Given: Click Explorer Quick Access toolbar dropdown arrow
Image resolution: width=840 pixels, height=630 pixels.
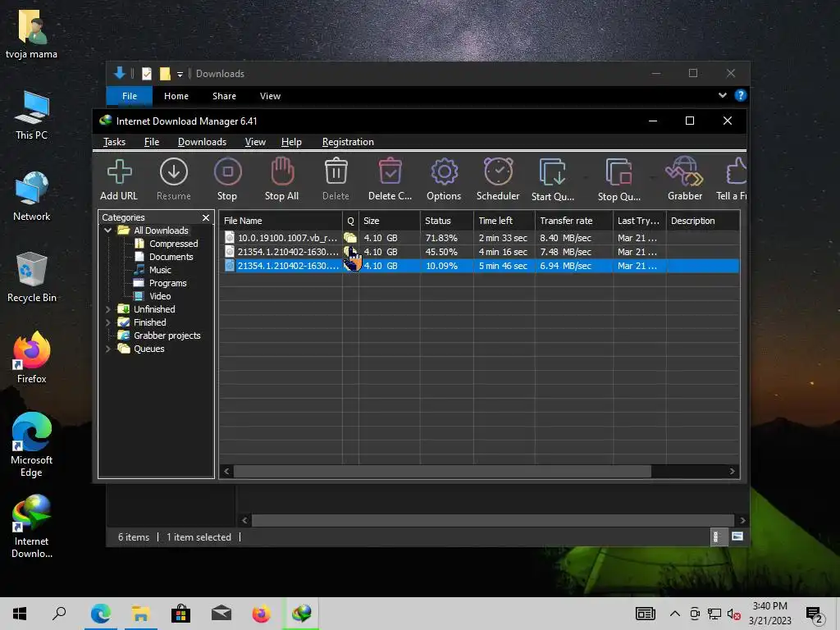Looking at the screenshot, I should (180, 74).
